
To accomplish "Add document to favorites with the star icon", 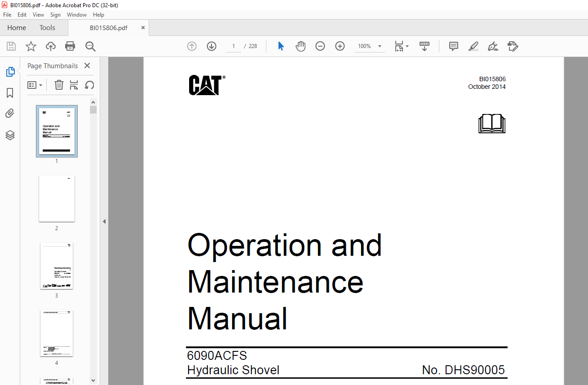I will click(x=31, y=46).
